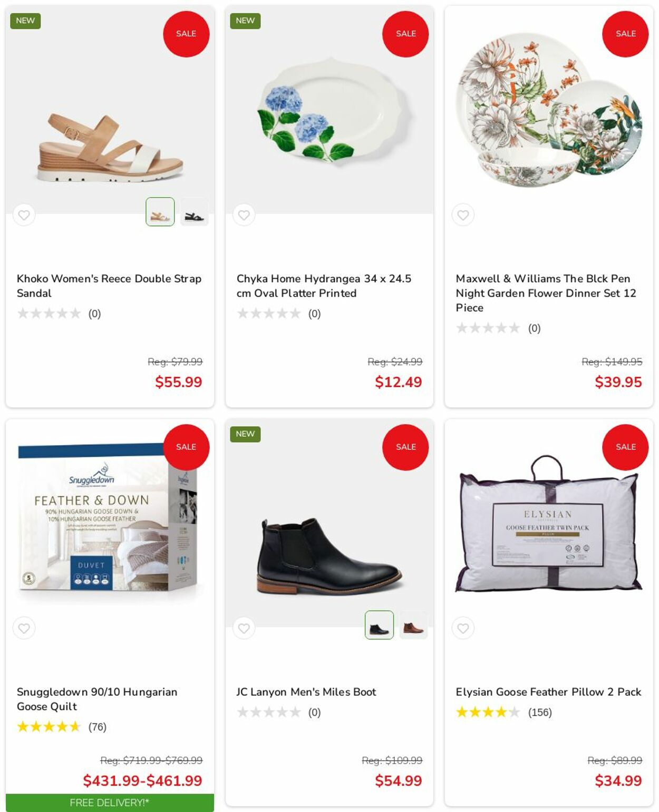The height and width of the screenshot is (812, 659).
Task: Select tan color variant of Khoko sandal
Action: pos(160,212)
